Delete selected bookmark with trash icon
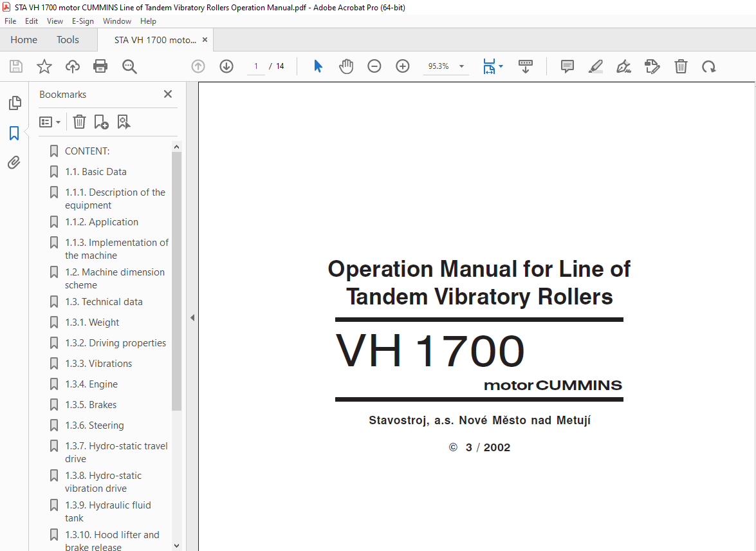Viewport: 756px width, 551px height. tap(79, 122)
